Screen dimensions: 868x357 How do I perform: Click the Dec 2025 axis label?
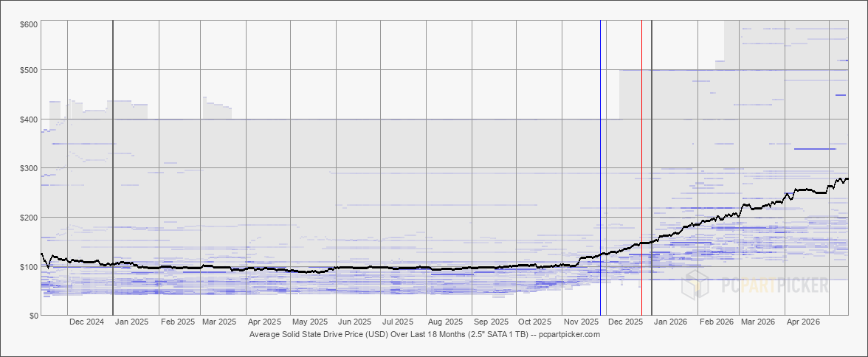coord(625,322)
